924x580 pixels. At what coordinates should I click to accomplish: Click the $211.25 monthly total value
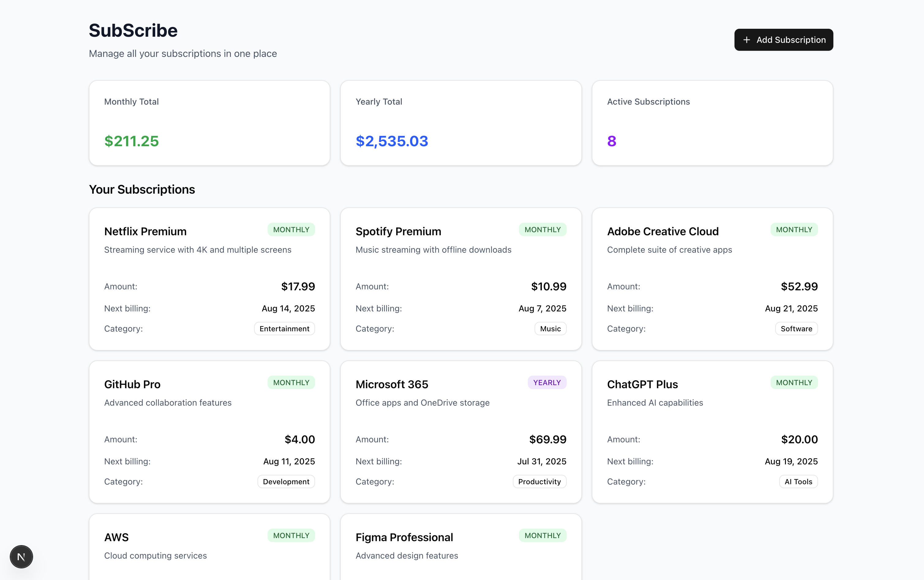(x=132, y=141)
